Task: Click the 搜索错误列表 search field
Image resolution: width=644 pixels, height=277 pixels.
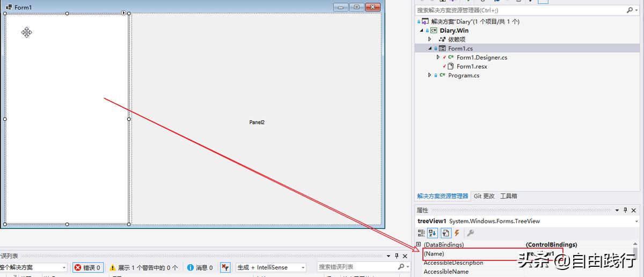Action: (357, 267)
